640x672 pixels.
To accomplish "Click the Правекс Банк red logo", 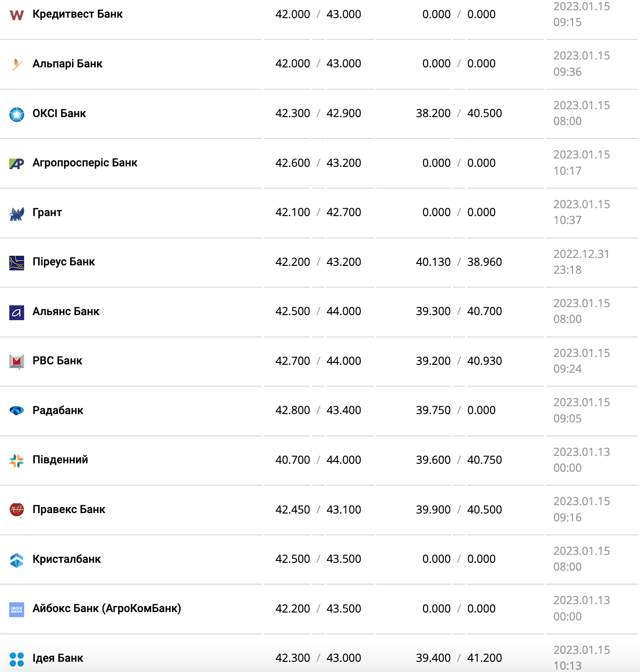I will click(x=17, y=510).
